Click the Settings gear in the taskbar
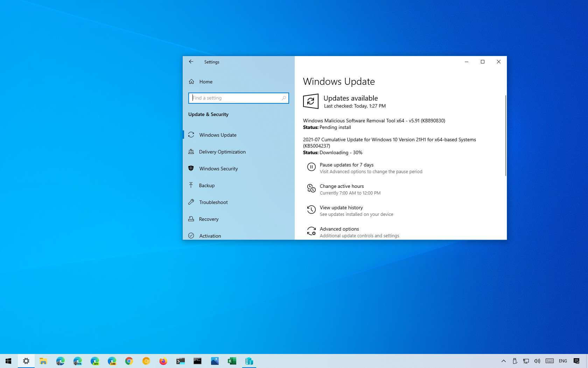The width and height of the screenshot is (588, 368). coord(26,361)
